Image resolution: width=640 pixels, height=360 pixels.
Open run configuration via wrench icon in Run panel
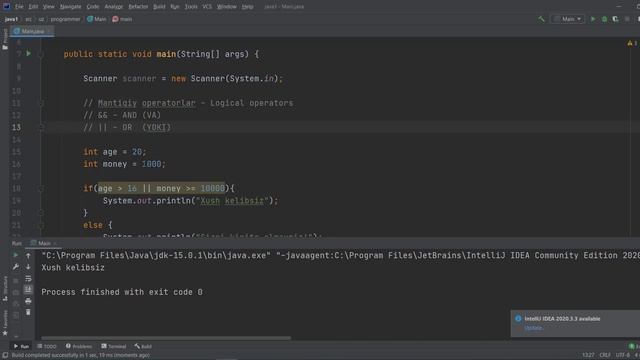click(x=16, y=267)
